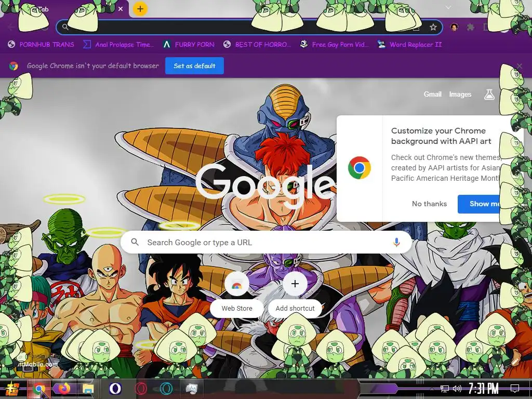
Task: Start voice search with the microphone icon
Action: (x=396, y=242)
